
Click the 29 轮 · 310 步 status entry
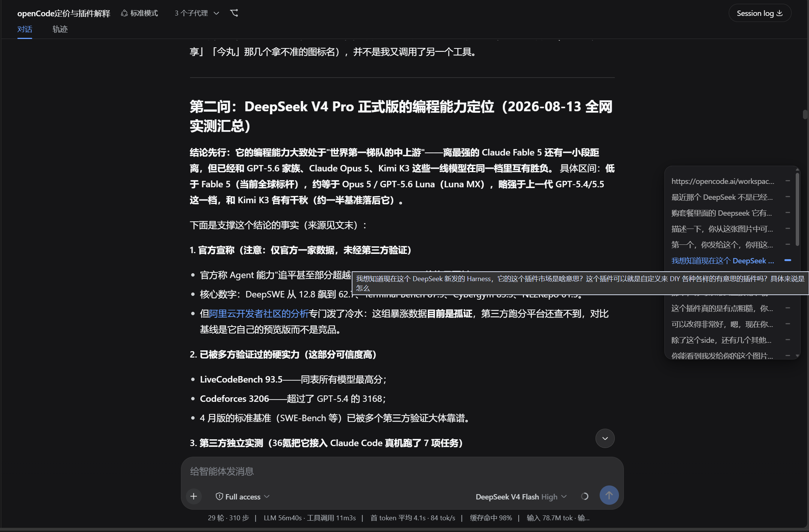click(228, 518)
